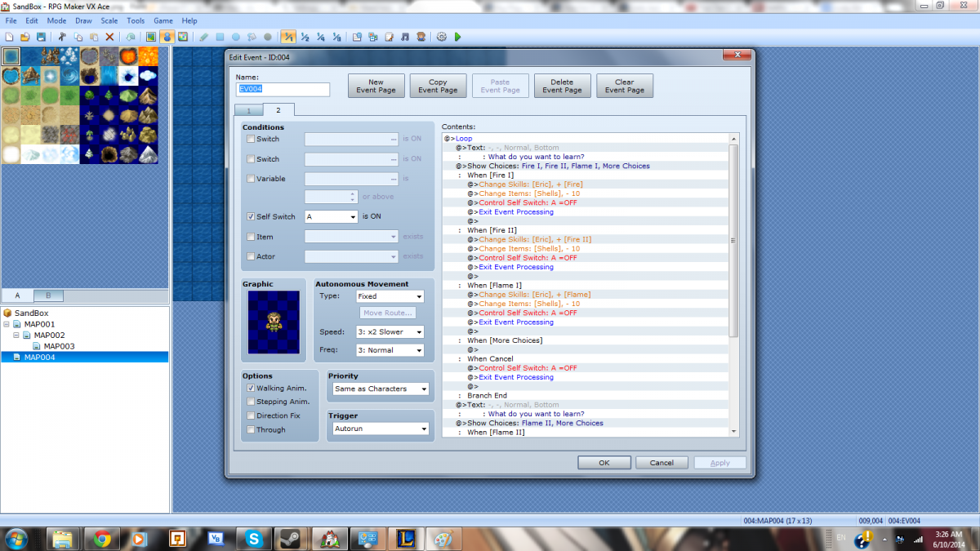Click the New Project toolbar icon
The height and width of the screenshot is (551, 980).
coord(8,37)
